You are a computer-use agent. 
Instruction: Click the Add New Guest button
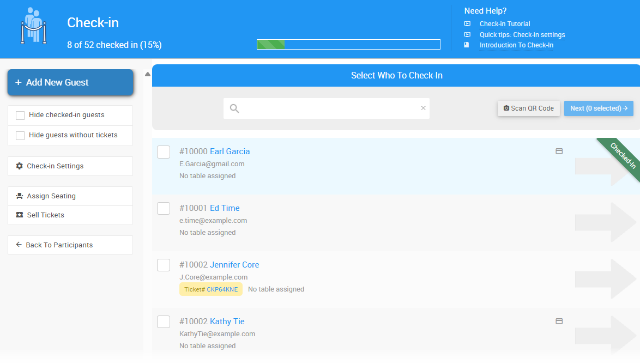(70, 82)
